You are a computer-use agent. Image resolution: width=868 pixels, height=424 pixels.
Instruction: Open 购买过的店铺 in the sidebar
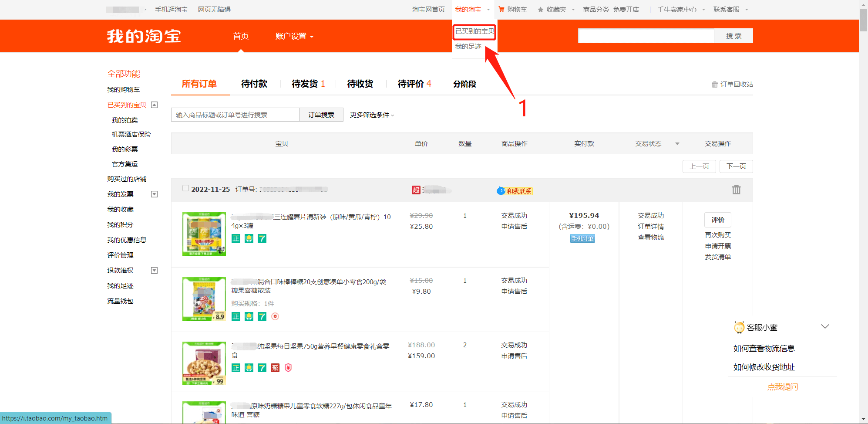click(127, 179)
